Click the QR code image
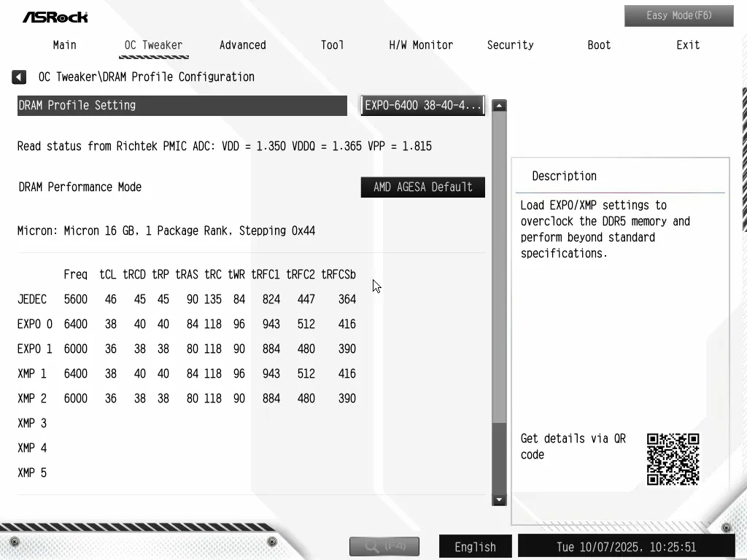Viewport: 747px width, 560px height. click(x=673, y=459)
